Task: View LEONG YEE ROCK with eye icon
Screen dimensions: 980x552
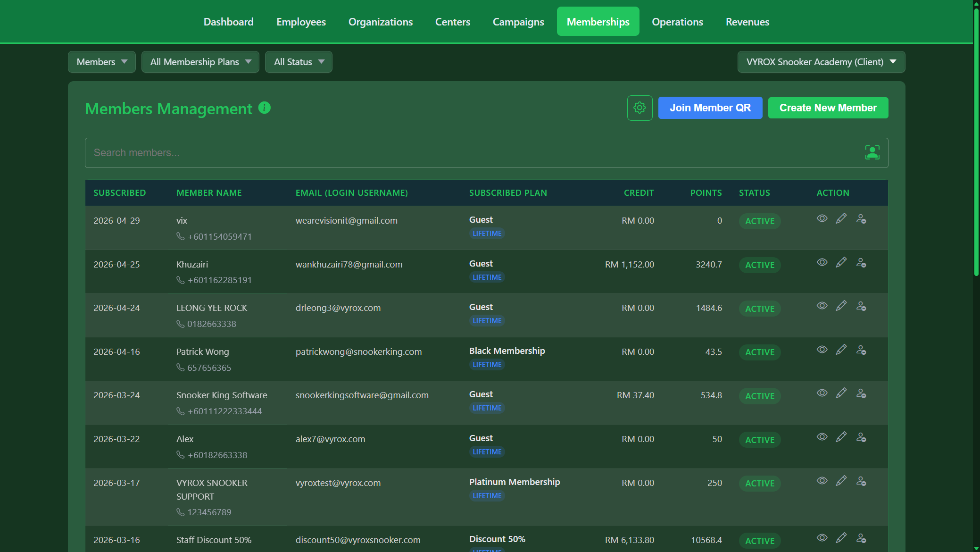Action: pyautogui.click(x=822, y=306)
